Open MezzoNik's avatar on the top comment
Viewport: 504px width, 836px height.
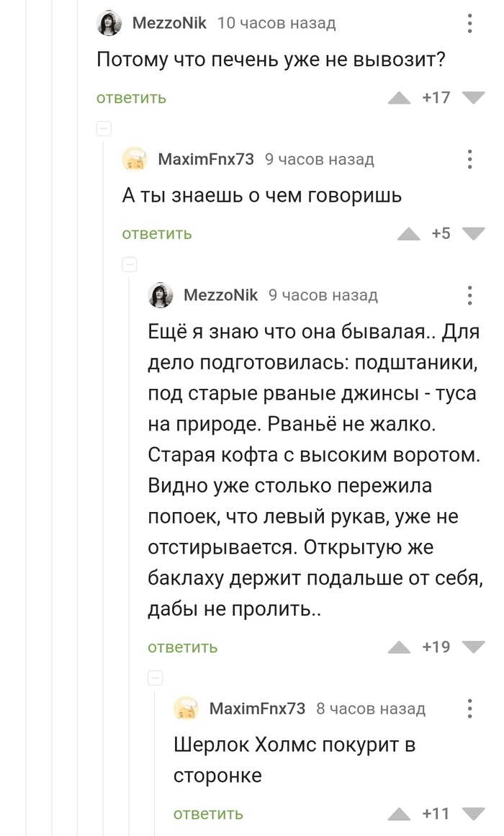pyautogui.click(x=109, y=23)
